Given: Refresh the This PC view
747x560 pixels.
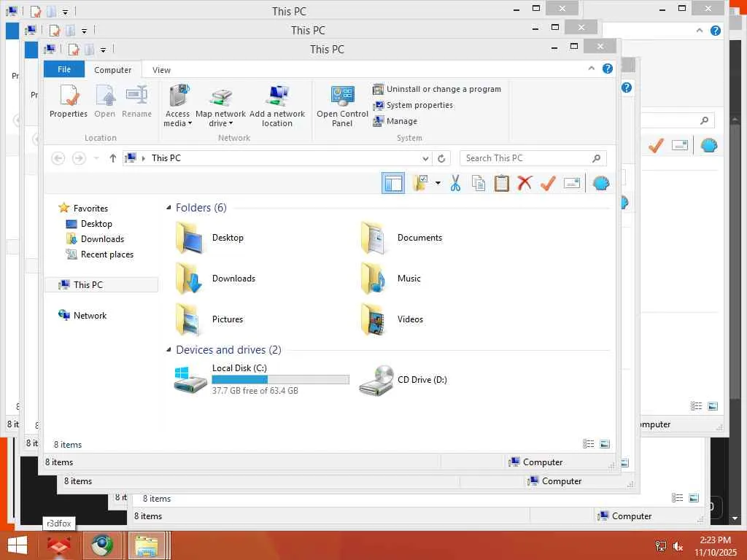Looking at the screenshot, I should (x=441, y=158).
